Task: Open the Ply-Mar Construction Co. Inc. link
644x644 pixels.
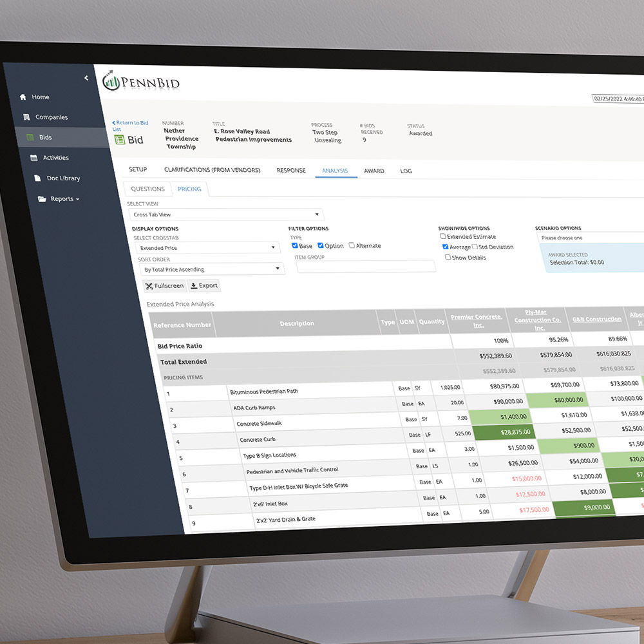Action: 538,320
